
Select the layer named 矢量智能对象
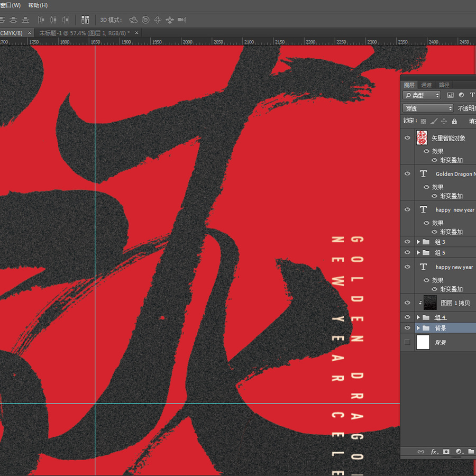448,139
